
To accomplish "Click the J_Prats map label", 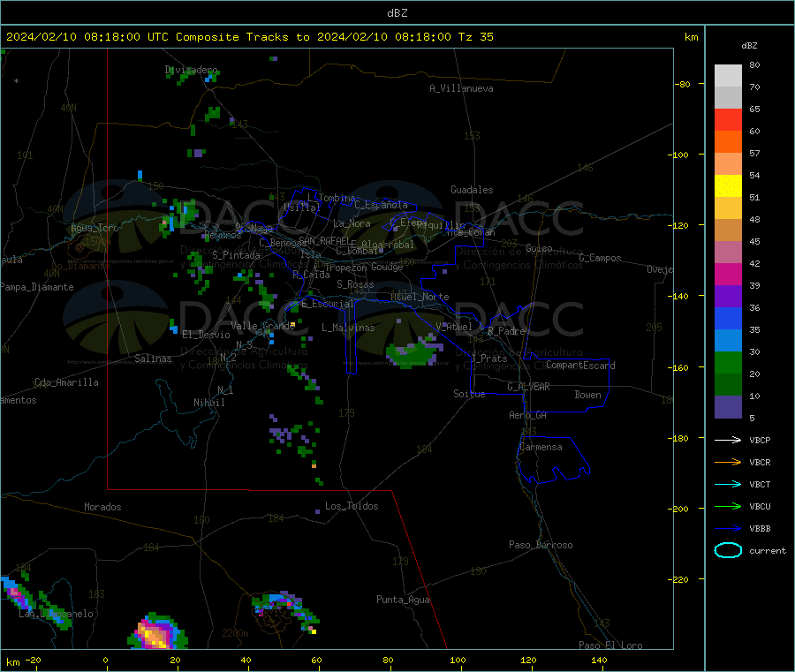I will (489, 359).
